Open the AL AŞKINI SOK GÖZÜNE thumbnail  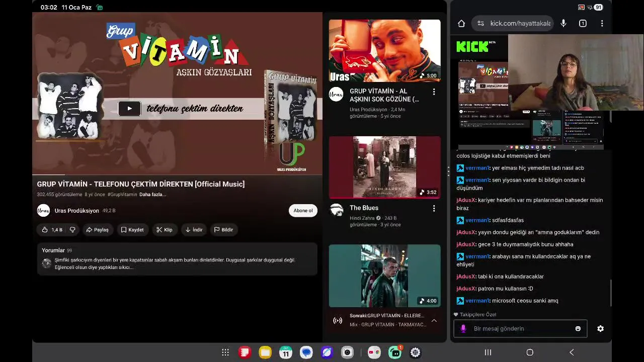pyautogui.click(x=384, y=51)
